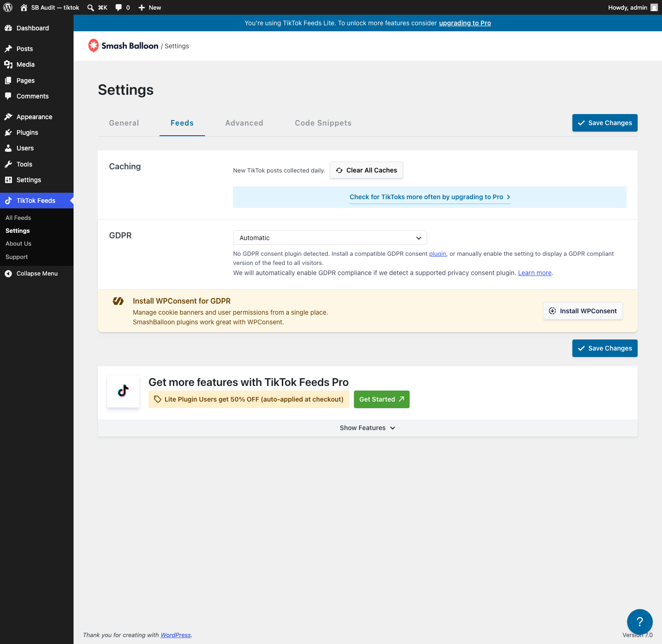This screenshot has height=644, width=662.
Task: Open the Advanced tab
Action: point(244,123)
